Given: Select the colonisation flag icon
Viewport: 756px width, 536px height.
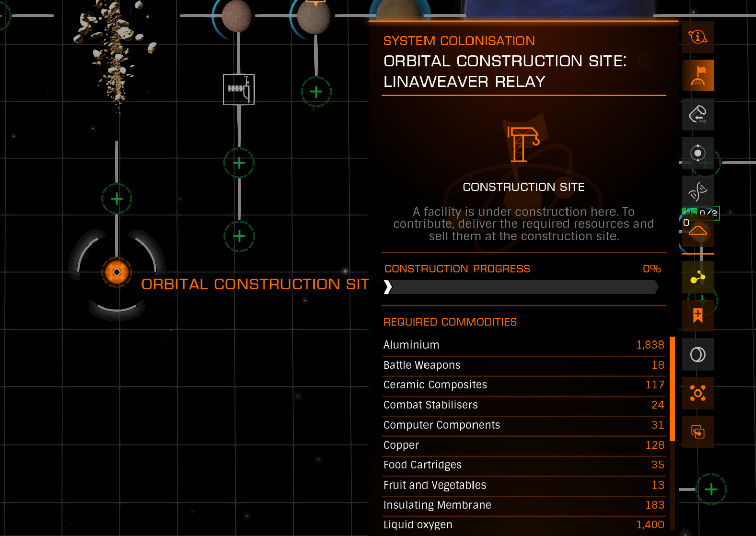Looking at the screenshot, I should (x=698, y=75).
